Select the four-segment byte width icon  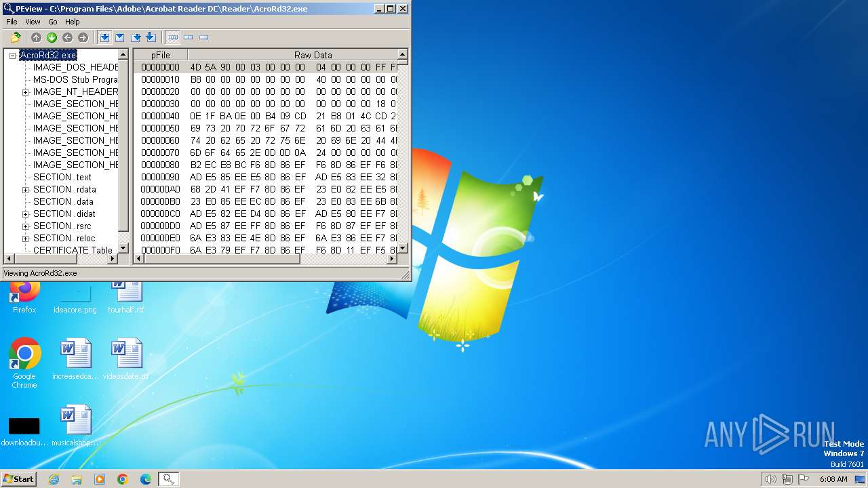(173, 37)
